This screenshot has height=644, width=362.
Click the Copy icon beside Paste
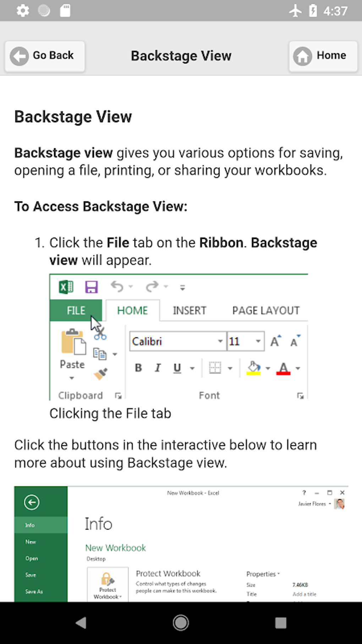99,354
